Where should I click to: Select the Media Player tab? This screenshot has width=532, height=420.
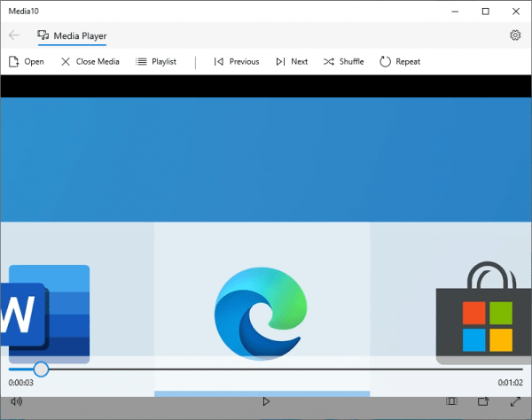[x=72, y=35]
